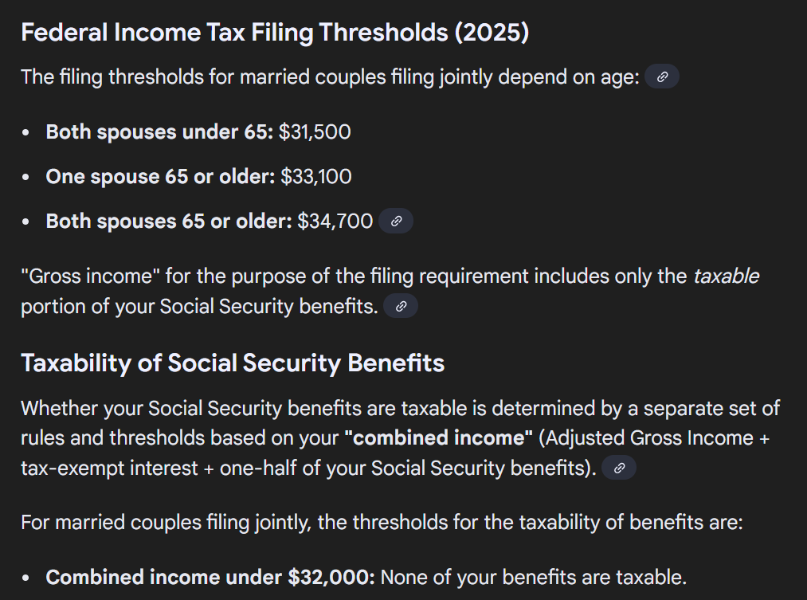Click the "None of your benefits are taxable." text

click(x=534, y=577)
